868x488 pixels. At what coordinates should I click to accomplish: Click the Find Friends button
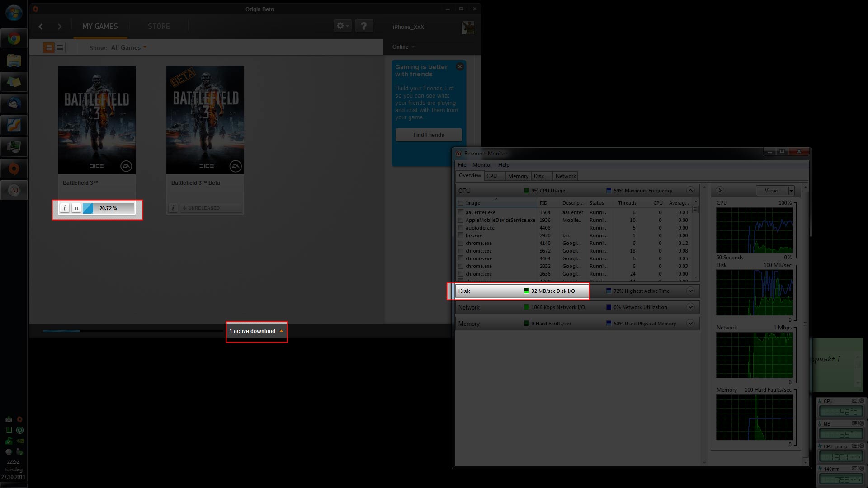point(429,135)
